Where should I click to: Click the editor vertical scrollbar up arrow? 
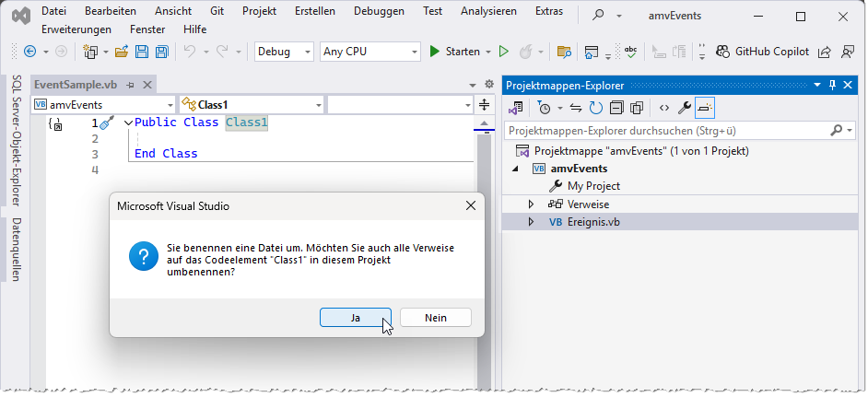click(484, 123)
